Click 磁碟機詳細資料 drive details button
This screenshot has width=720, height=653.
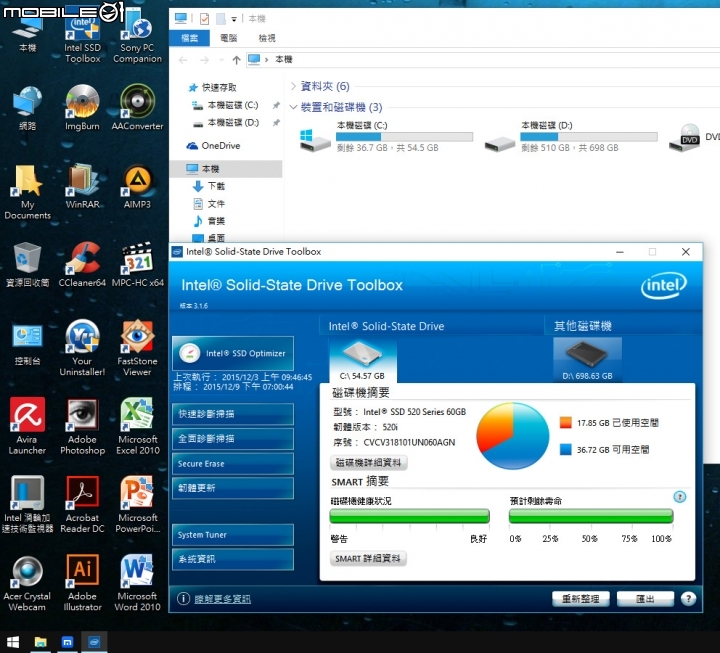point(368,462)
